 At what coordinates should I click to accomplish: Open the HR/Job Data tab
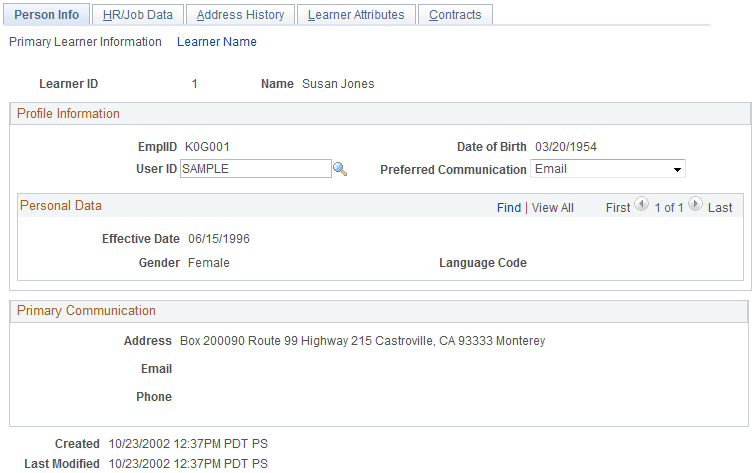pos(138,15)
